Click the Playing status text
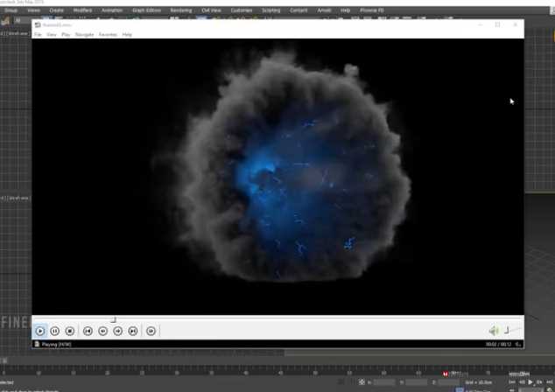The width and height of the screenshot is (555, 392). [x=57, y=344]
